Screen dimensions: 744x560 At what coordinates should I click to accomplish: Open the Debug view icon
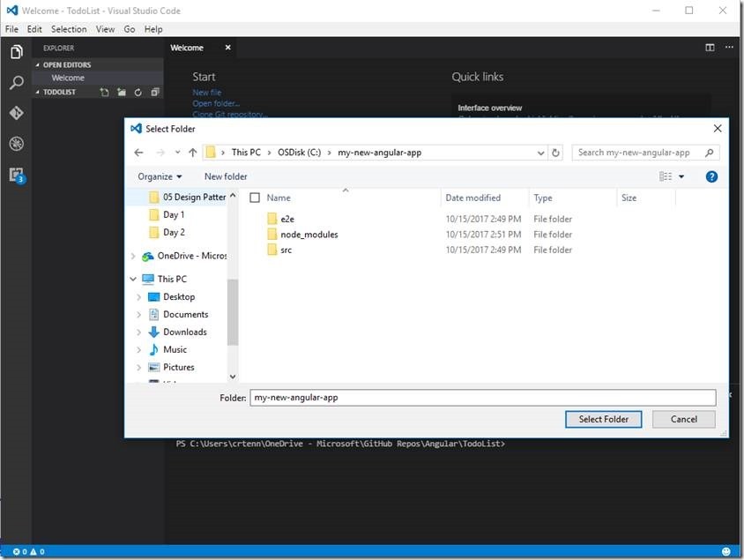16,144
